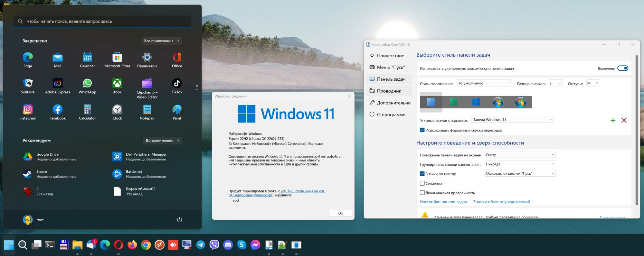Screen dimensions: 644x256
Task: Expand Все приложения in Start menu
Action: 162,41
